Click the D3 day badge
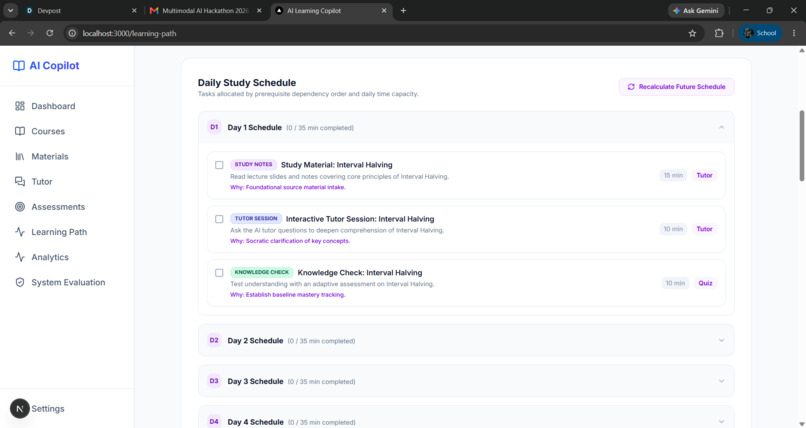Image resolution: width=806 pixels, height=428 pixels. pos(214,381)
